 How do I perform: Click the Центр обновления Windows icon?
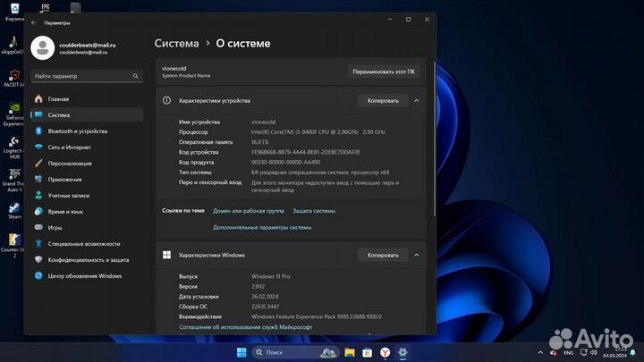pyautogui.click(x=38, y=276)
